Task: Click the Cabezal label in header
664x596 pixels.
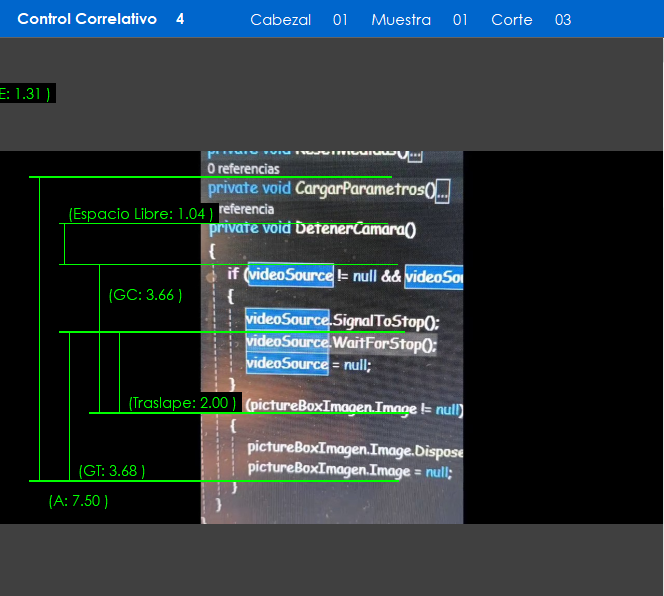Action: [x=280, y=20]
